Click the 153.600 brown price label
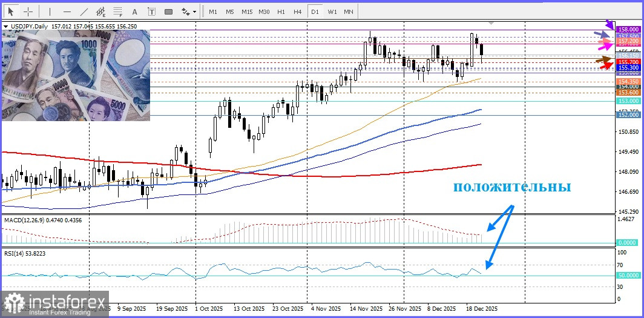Screen dimensions: 644x318 click(629, 93)
